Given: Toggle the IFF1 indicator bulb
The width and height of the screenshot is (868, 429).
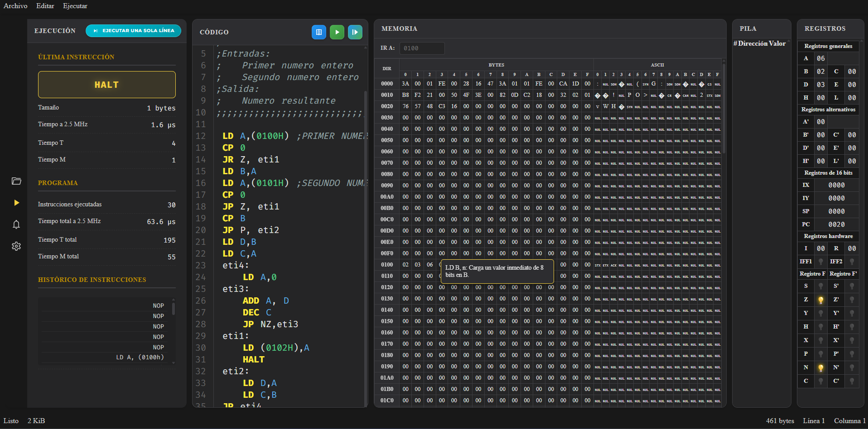Looking at the screenshot, I should [820, 261].
